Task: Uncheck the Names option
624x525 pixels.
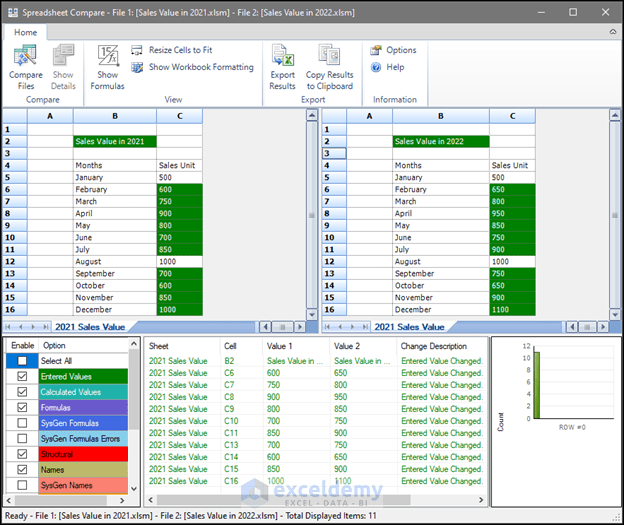Action: click(x=22, y=469)
